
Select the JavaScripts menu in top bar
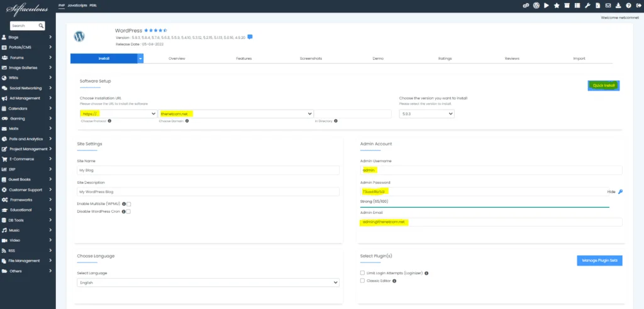[x=77, y=6]
